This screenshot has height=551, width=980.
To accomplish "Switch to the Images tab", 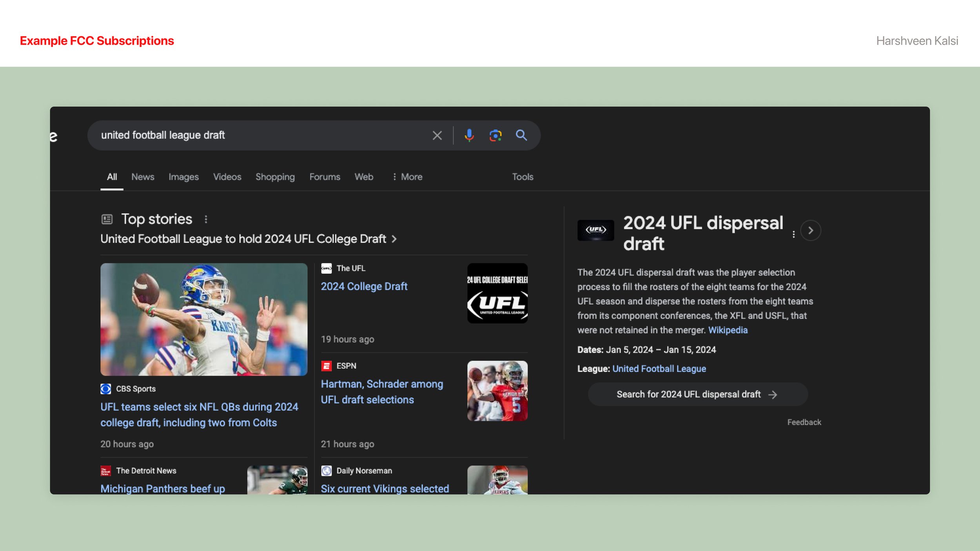I will (x=183, y=177).
